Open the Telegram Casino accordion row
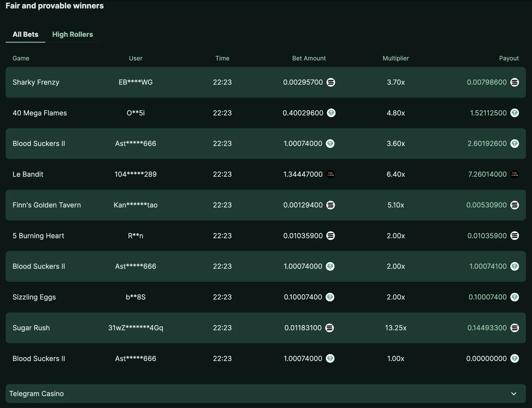 (266, 394)
